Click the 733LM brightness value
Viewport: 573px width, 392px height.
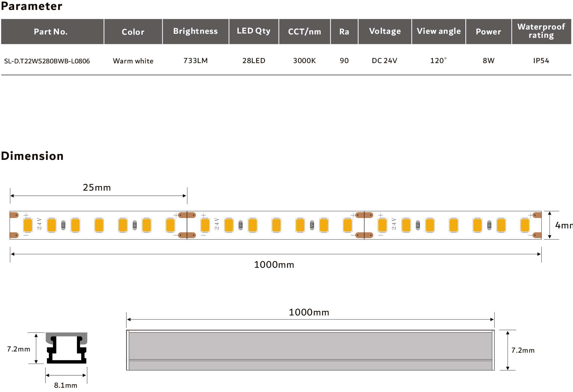click(195, 61)
